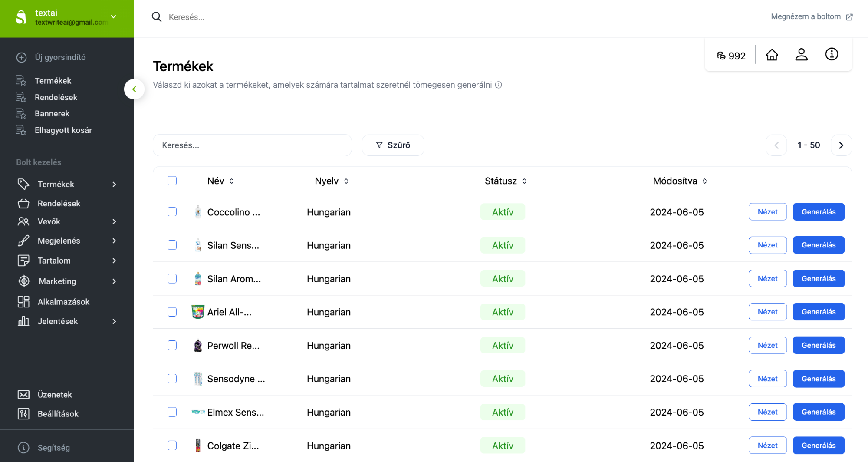Open the external link icon next to Megnézem a boltom

[849, 17]
